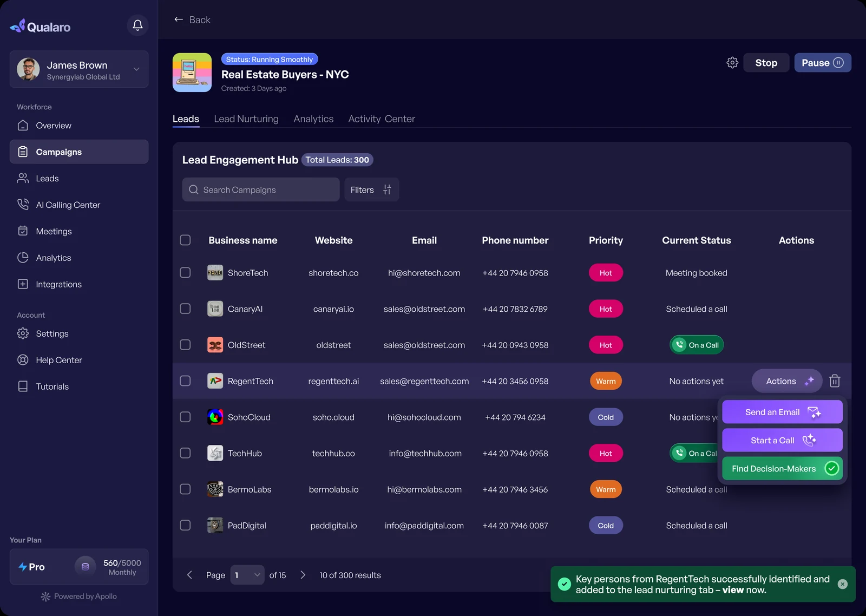Toggle the select-all leads checkbox
Screen dimensions: 866x616
185,240
